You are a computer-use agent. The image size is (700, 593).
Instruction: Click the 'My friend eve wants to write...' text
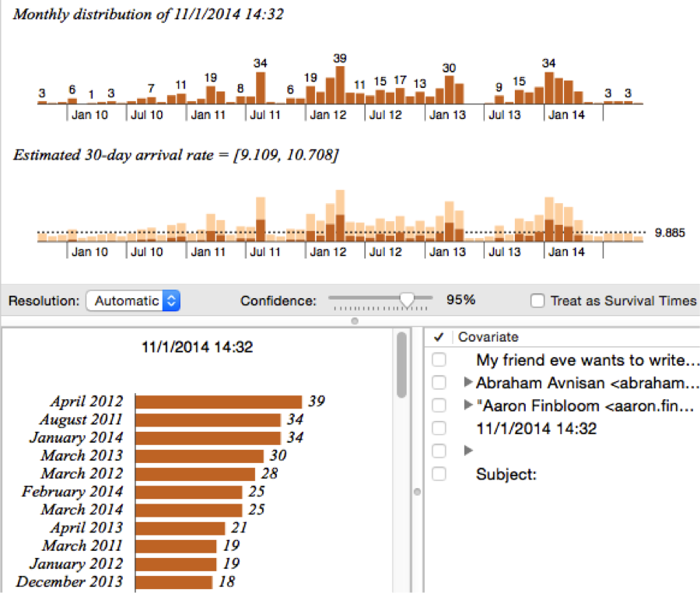pos(587,360)
